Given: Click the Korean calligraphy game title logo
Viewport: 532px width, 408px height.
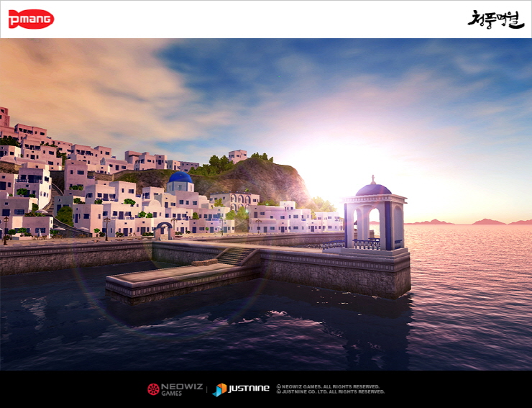Looking at the screenshot, I should pyautogui.click(x=496, y=19).
